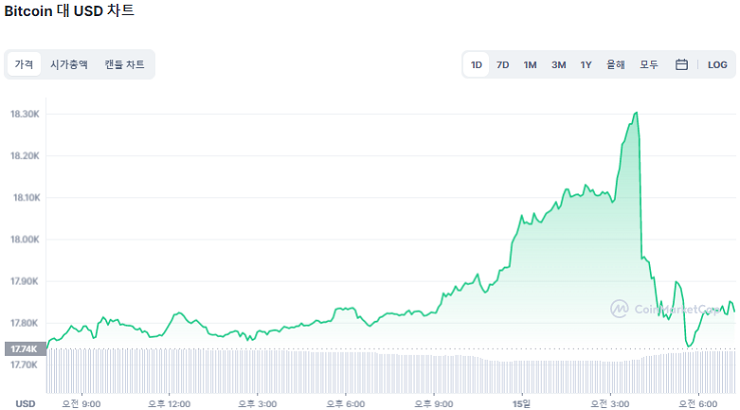The image size is (740, 410).
Task: Open the calendar date range picker
Action: [x=682, y=65]
